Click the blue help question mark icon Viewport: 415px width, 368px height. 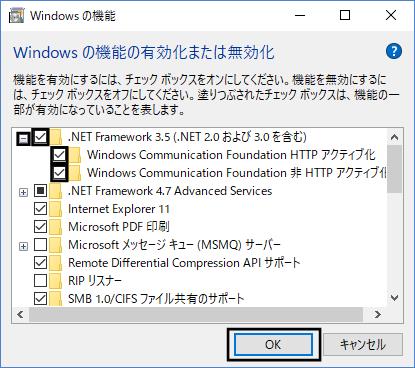coord(394,51)
